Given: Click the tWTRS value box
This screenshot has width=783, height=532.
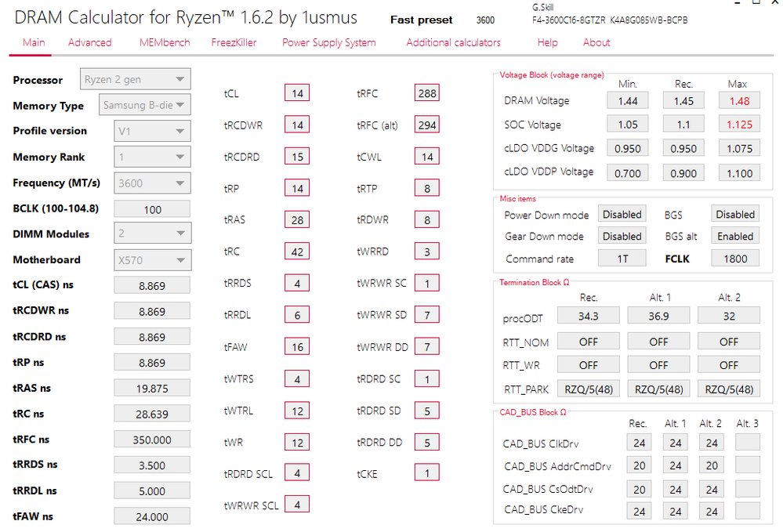Looking at the screenshot, I should tap(297, 378).
